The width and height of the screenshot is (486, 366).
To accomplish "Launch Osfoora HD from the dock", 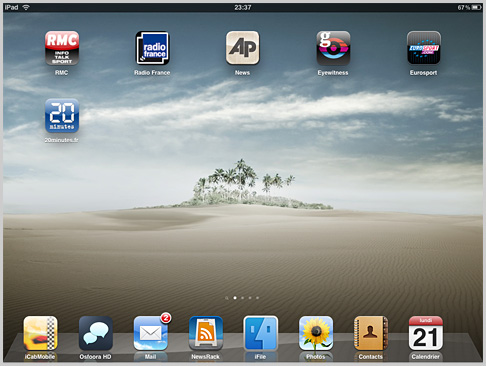I will (96, 333).
